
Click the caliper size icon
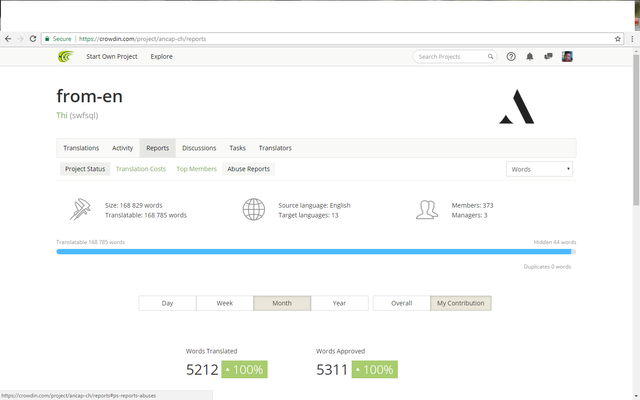pyautogui.click(x=80, y=209)
